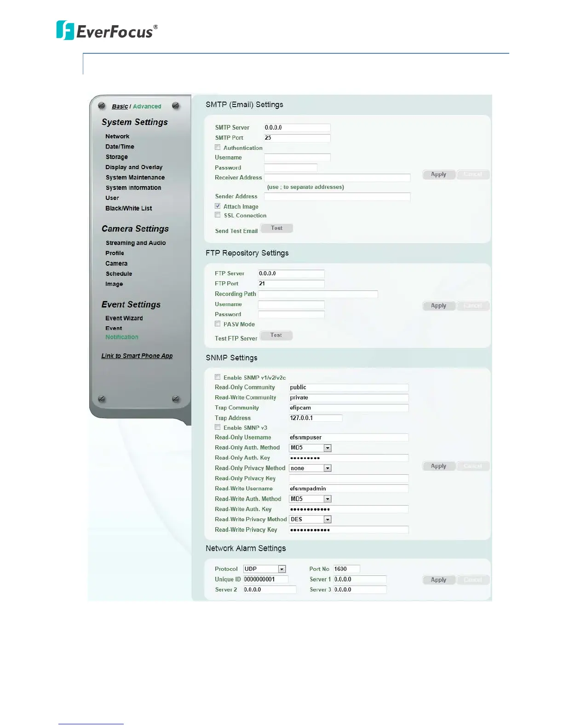Enable the SSL Connection checkbox
This screenshot has height=728, width=563.
pos(218,215)
